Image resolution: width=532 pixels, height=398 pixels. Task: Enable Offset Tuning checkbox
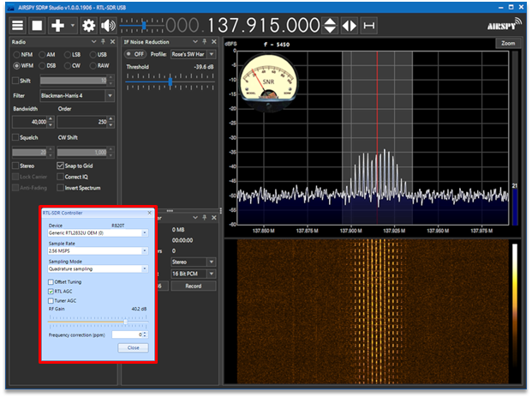click(51, 282)
